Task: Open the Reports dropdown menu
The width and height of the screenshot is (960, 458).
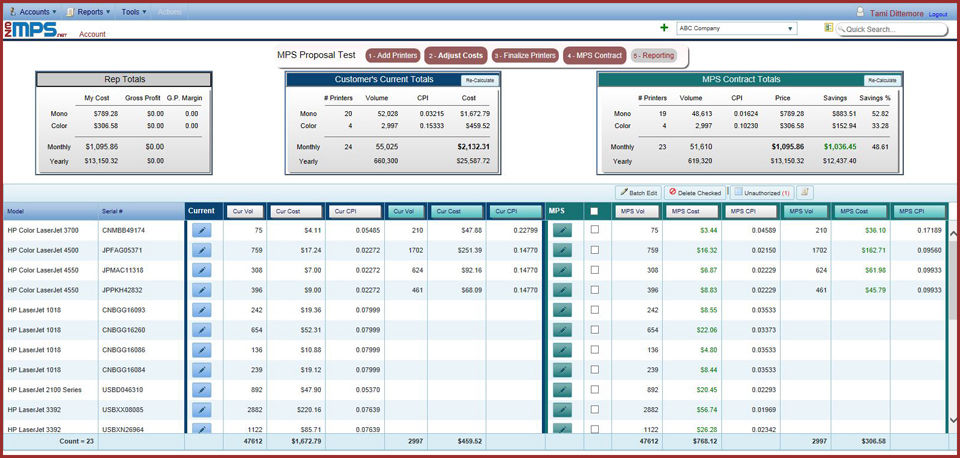Action: (x=89, y=12)
